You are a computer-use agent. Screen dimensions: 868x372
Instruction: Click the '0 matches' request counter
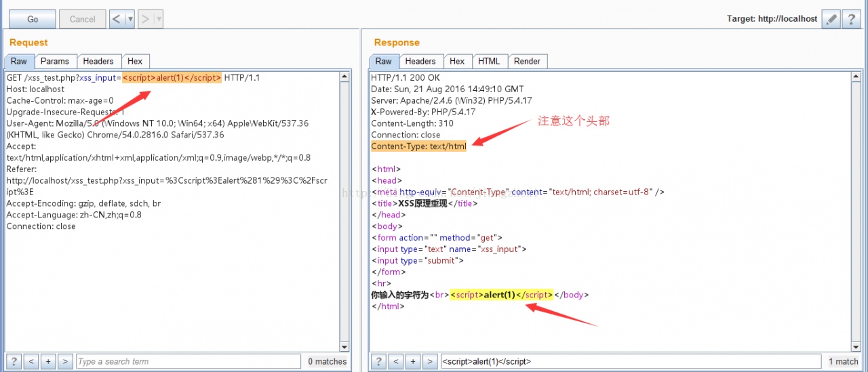pos(328,361)
